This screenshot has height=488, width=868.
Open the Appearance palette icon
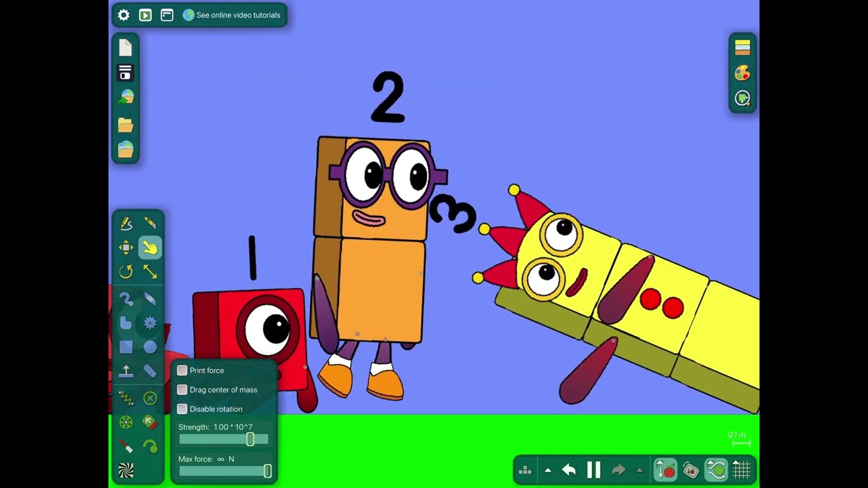tap(743, 73)
